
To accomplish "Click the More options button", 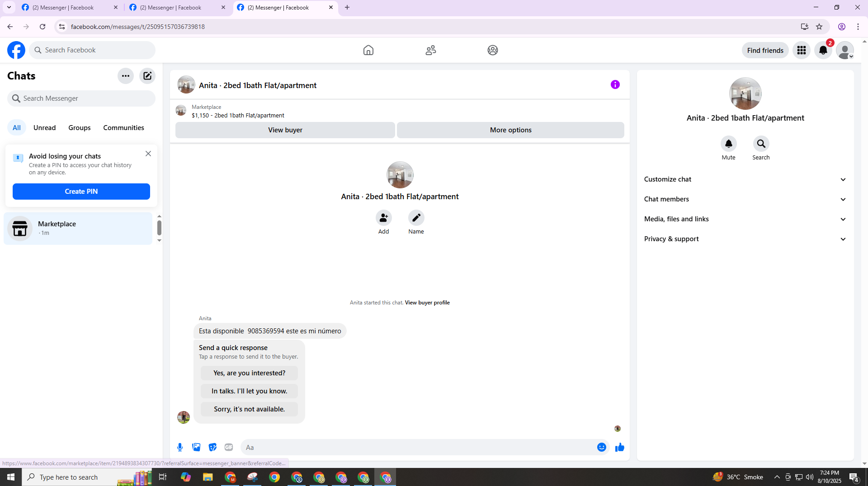I will tap(510, 130).
